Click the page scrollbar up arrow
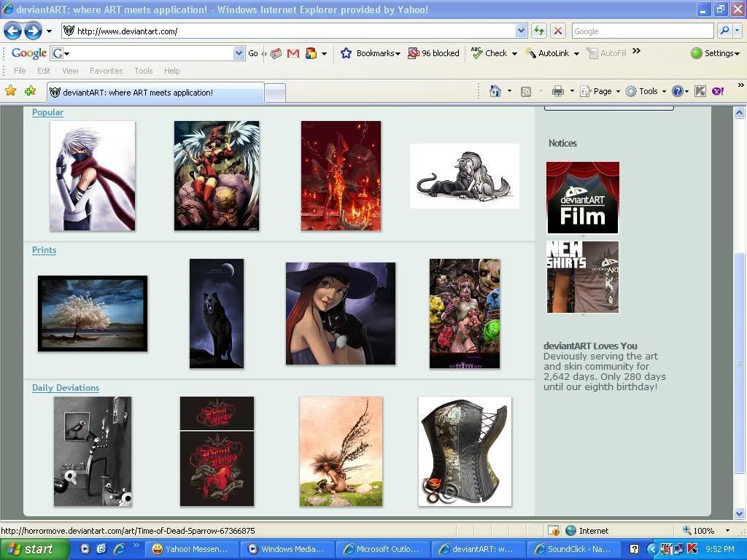 (740, 113)
